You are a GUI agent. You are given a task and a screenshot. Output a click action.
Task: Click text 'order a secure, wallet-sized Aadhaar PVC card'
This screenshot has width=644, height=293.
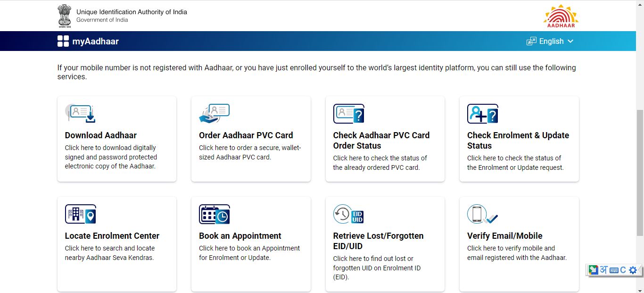click(x=250, y=152)
